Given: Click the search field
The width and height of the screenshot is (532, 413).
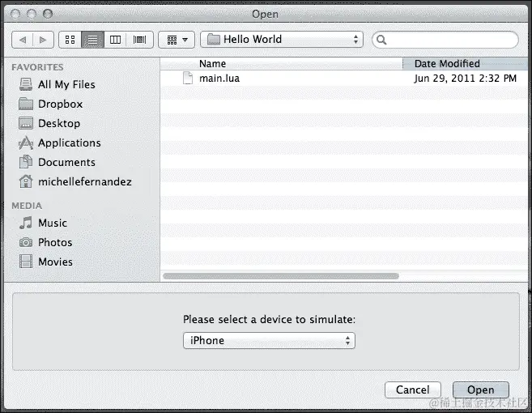Looking at the screenshot, I should 445,40.
